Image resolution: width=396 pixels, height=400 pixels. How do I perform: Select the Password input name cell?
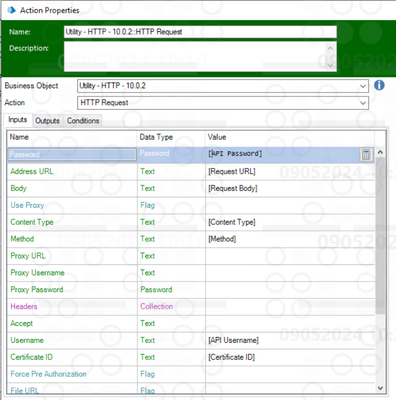(72, 154)
